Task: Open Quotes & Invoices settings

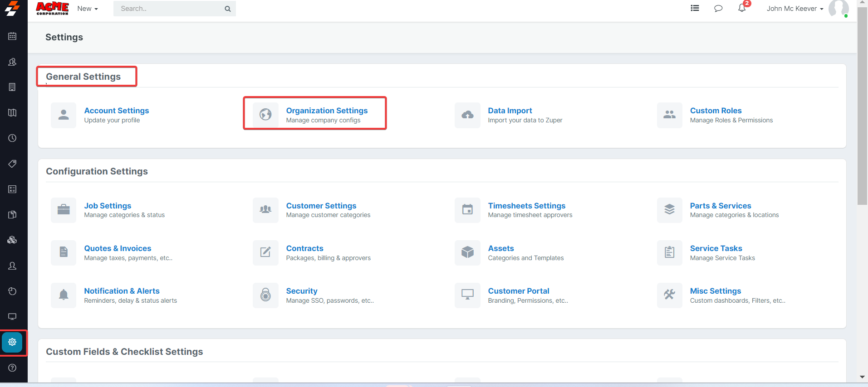Action: [x=118, y=248]
